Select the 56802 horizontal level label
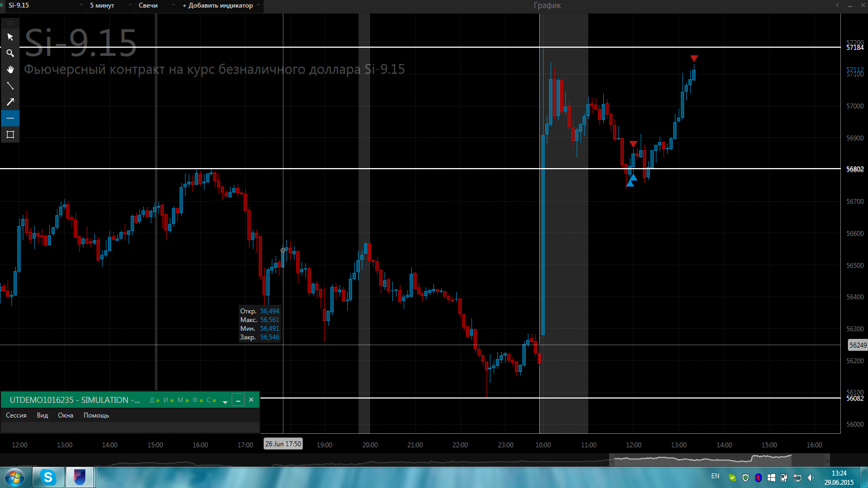Viewport: 868px width, 488px height. click(855, 169)
